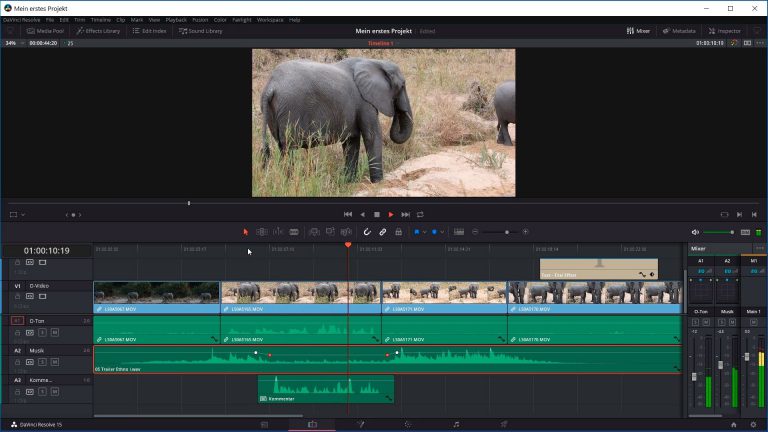
Task: Open the Workspace menu
Action: pos(270,20)
